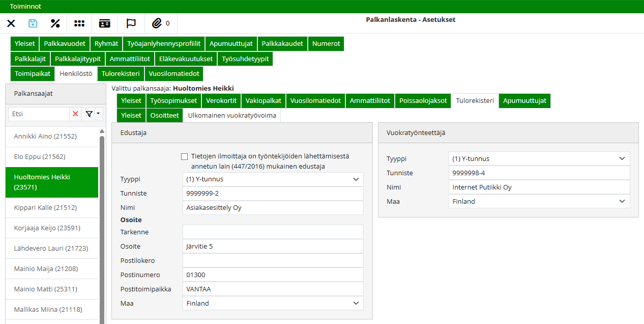The height and width of the screenshot is (324, 644).
Task: Open attachments paperclip icon
Action: 157,23
